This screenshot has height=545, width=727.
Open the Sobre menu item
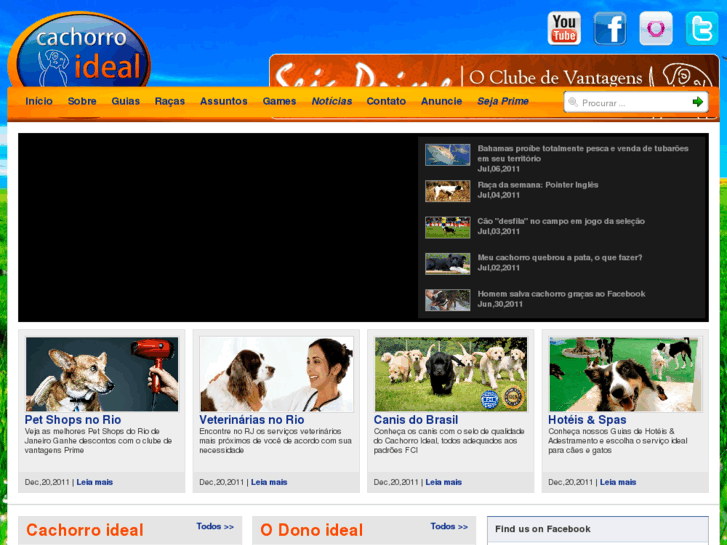tap(82, 101)
